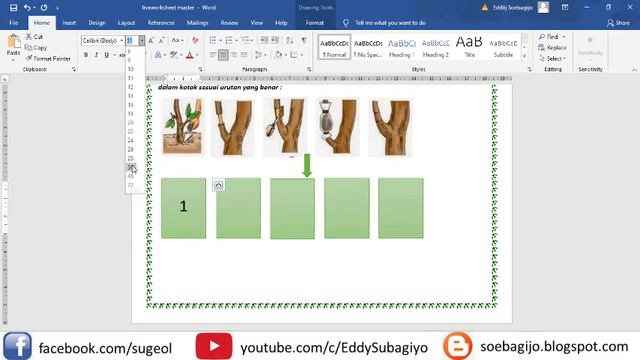Choose font size 36 in the list
Screen dimensions: 640x360
pos(131,167)
